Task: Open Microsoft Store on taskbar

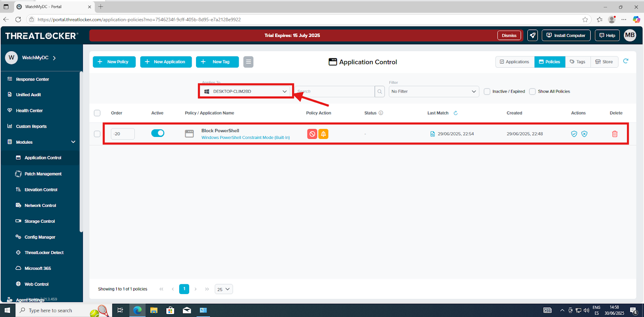Action: [x=170, y=310]
